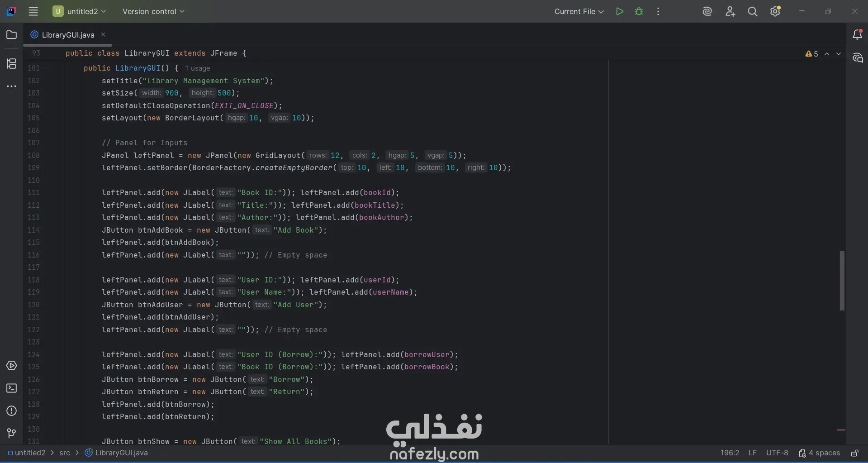This screenshot has width=868, height=463.
Task: Show more tool windows via left sidebar ellipsis
Action: pos(12,86)
